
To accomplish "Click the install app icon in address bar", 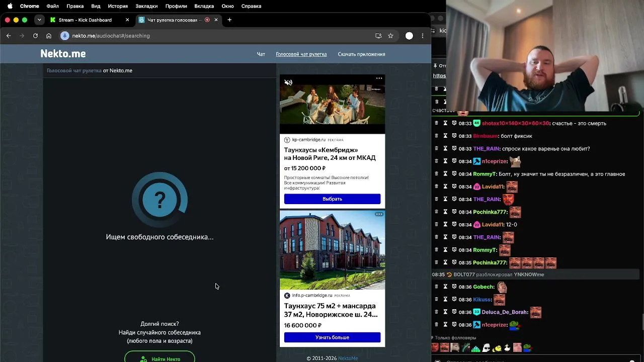I will tap(378, 36).
